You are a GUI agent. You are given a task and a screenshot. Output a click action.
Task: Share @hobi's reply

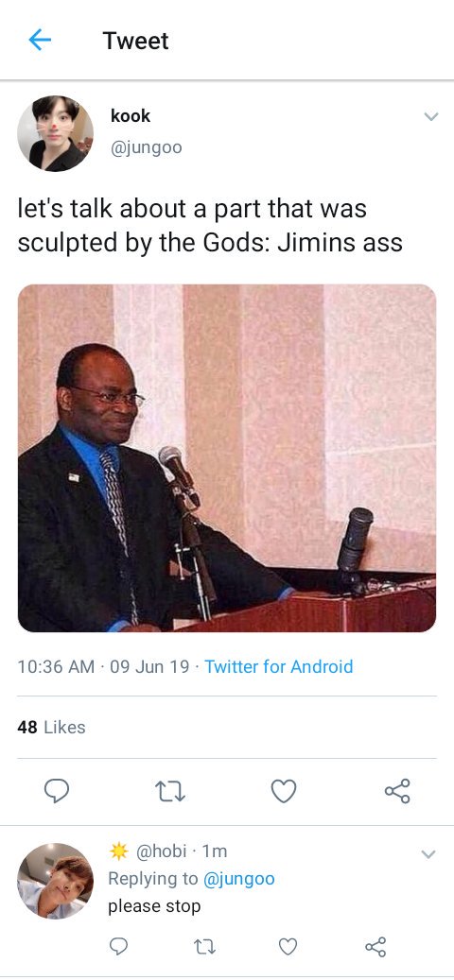[x=375, y=947]
